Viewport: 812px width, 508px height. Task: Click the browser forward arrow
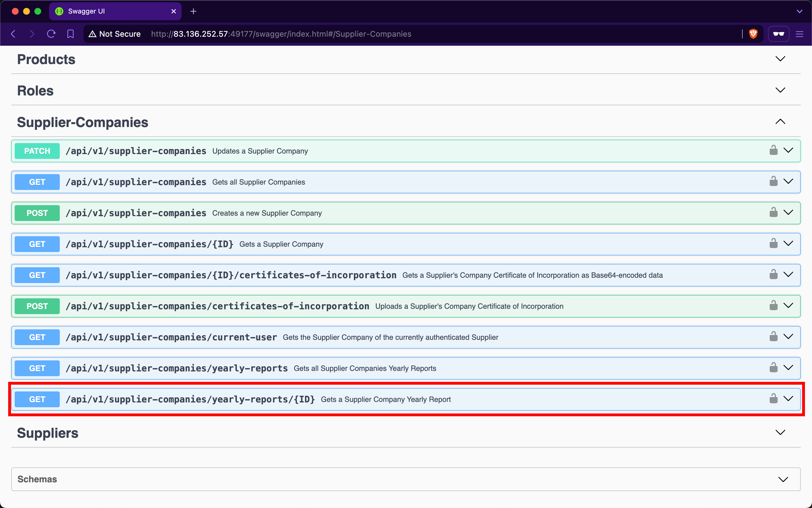point(32,34)
